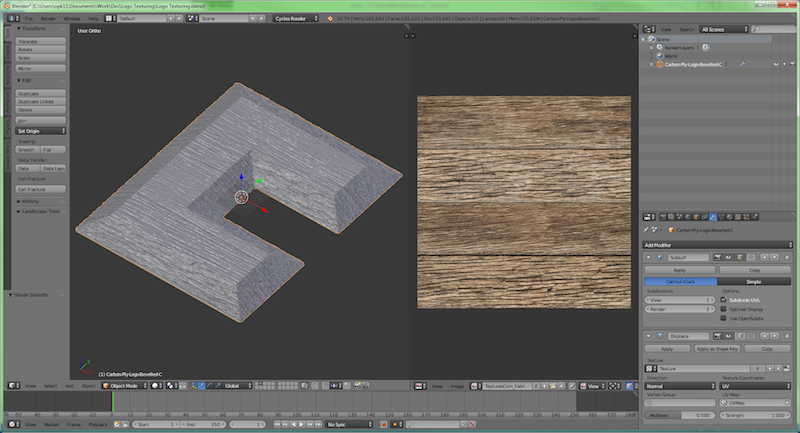Click the Set Origin button in tool shelf
Image resolution: width=800 pixels, height=433 pixels.
point(40,131)
